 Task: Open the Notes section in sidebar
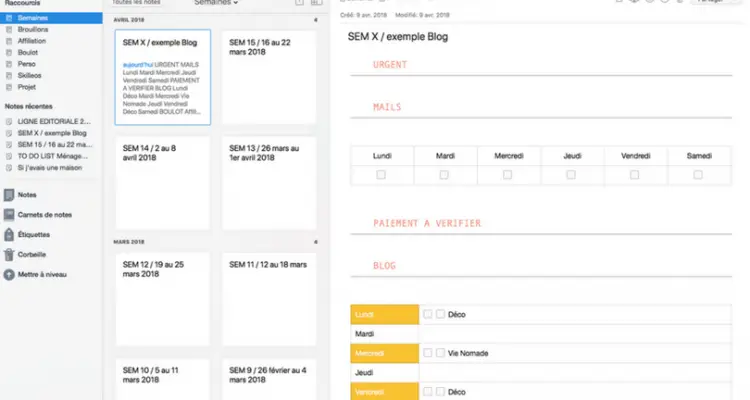tap(28, 195)
